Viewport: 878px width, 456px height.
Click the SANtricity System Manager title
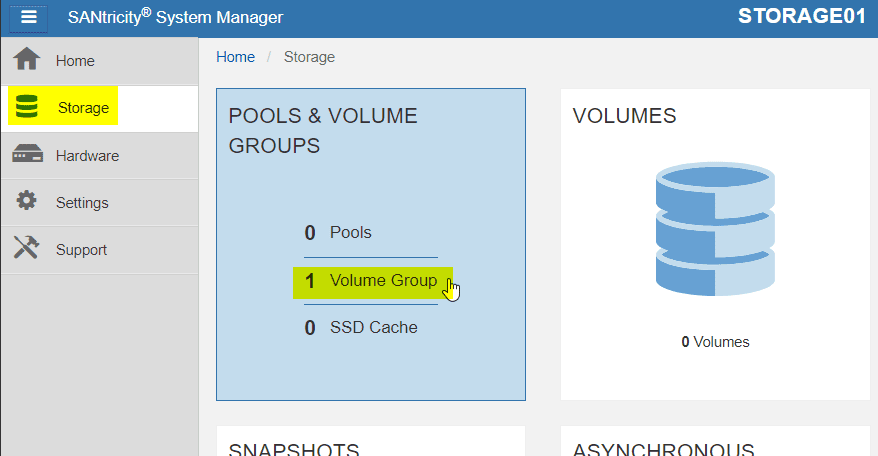[175, 17]
